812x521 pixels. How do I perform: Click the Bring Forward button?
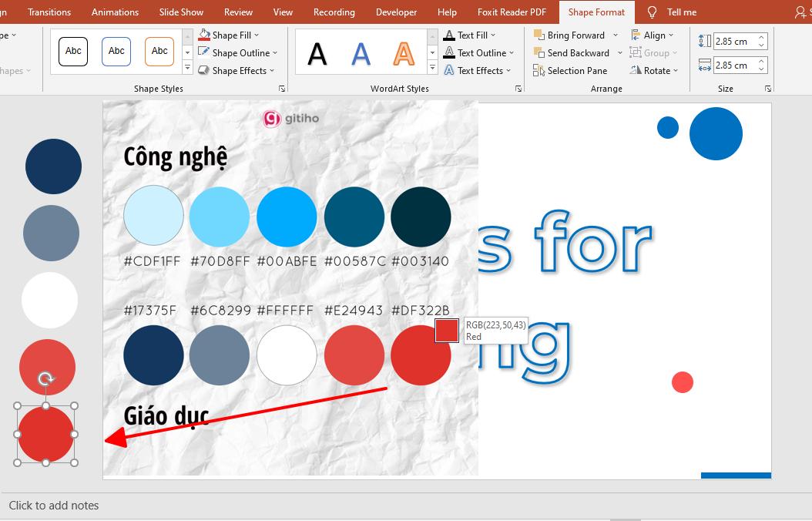(x=569, y=35)
